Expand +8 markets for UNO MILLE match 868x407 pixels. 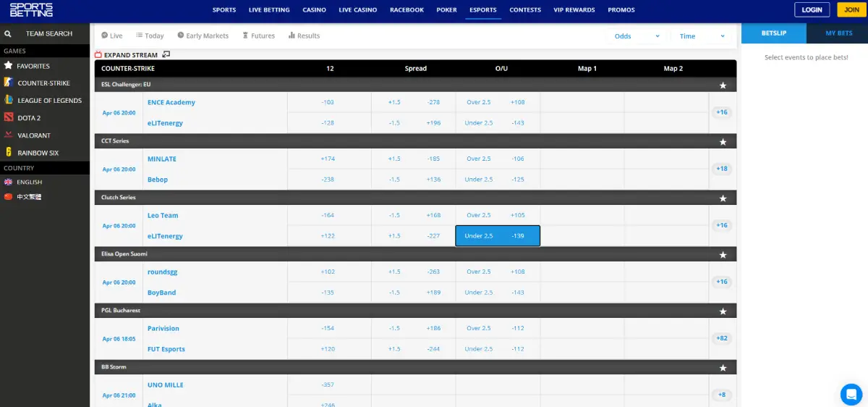pos(722,395)
